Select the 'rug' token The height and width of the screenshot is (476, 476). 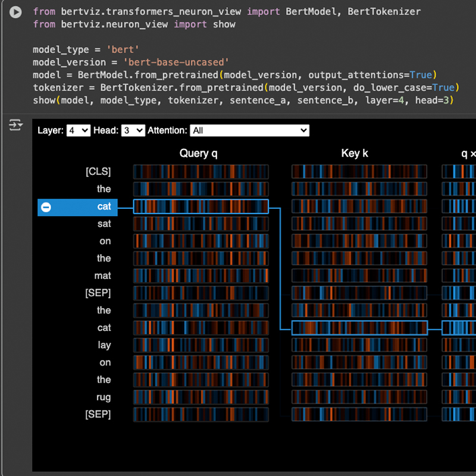(x=104, y=397)
